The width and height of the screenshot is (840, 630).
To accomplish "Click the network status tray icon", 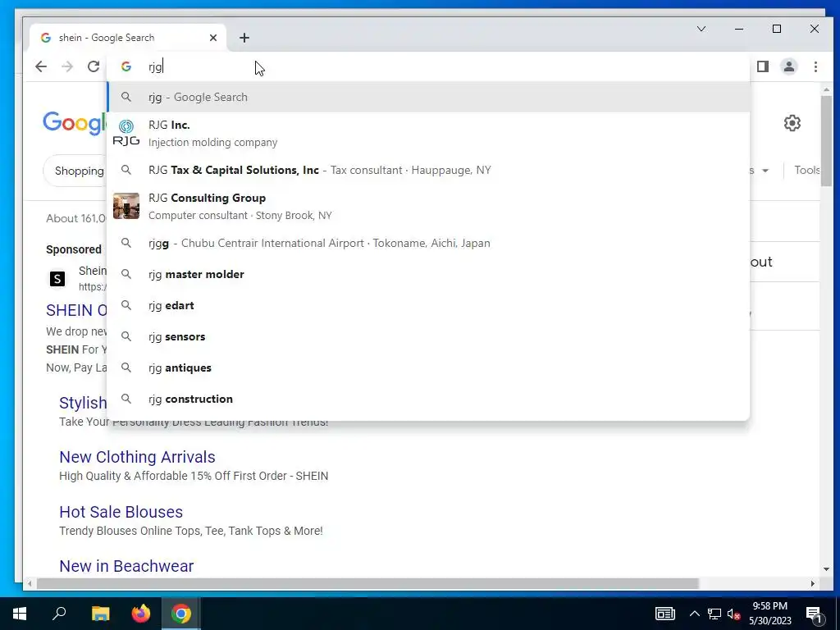I will click(x=714, y=614).
